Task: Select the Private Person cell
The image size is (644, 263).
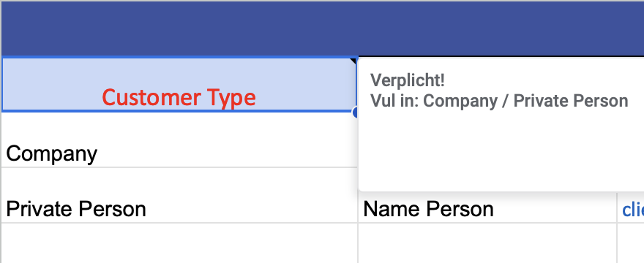Action: tap(179, 195)
